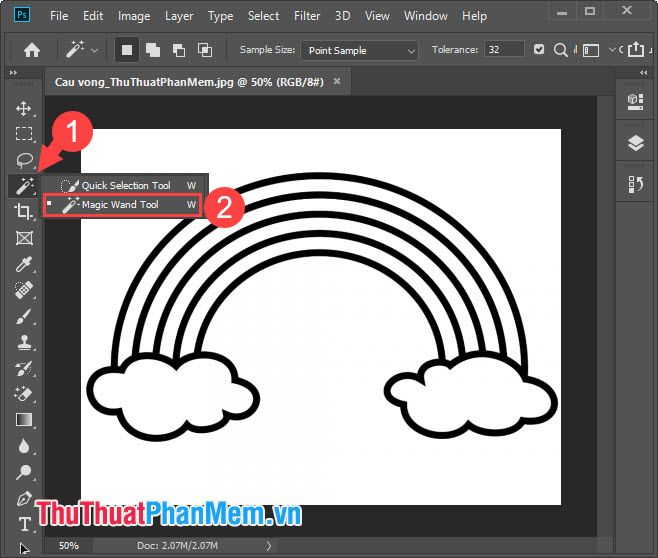This screenshot has width=658, height=558.
Task: Select the Eyedropper tool
Action: 24,264
